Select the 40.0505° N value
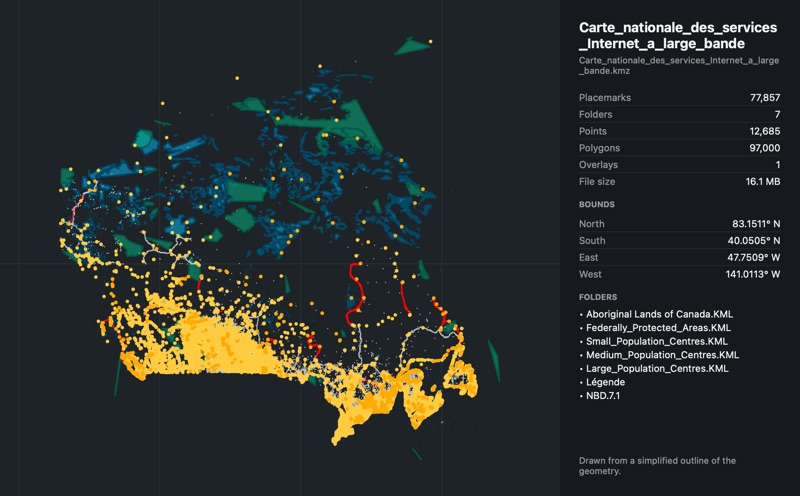 point(754,241)
